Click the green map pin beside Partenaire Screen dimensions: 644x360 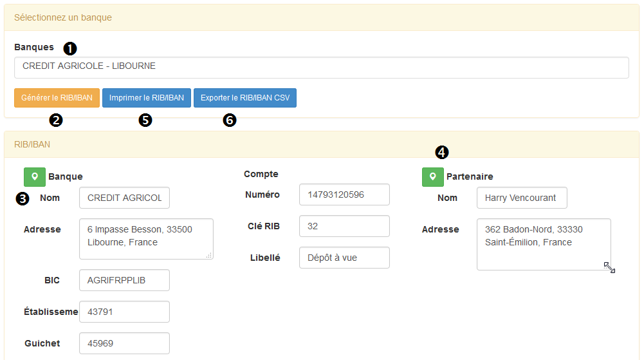(x=432, y=176)
